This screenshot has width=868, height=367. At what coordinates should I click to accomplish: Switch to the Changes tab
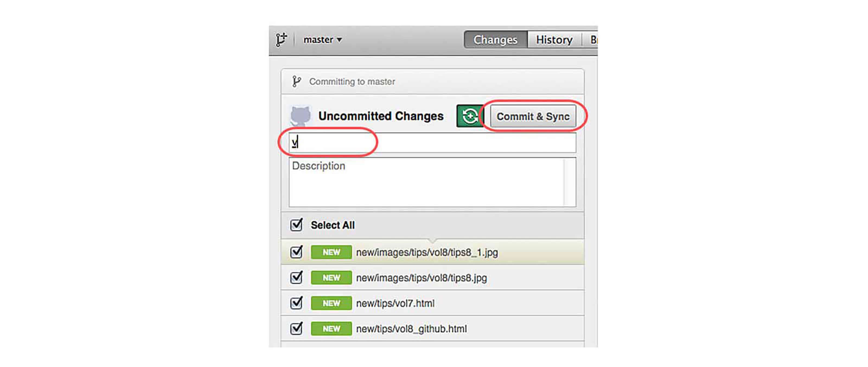click(x=495, y=40)
